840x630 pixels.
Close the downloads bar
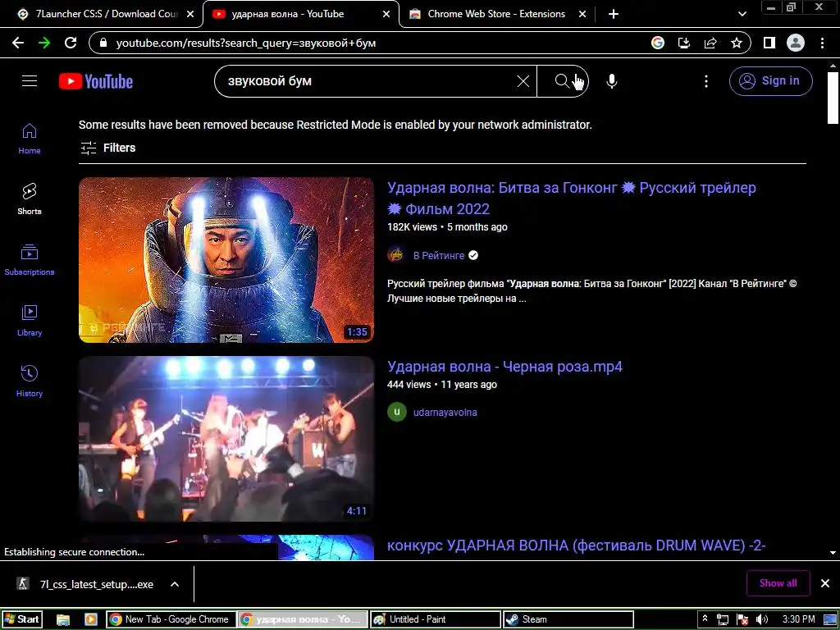coord(825,583)
